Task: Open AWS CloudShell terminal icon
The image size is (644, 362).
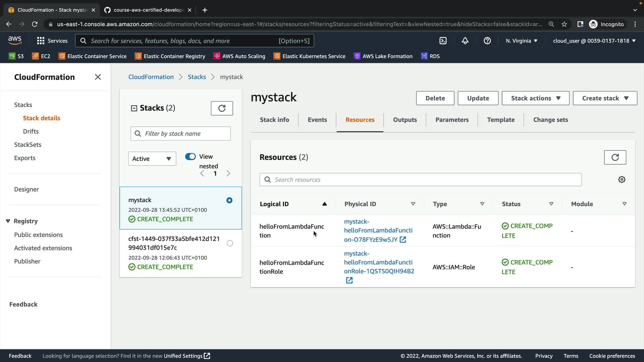Action: [443, 41]
